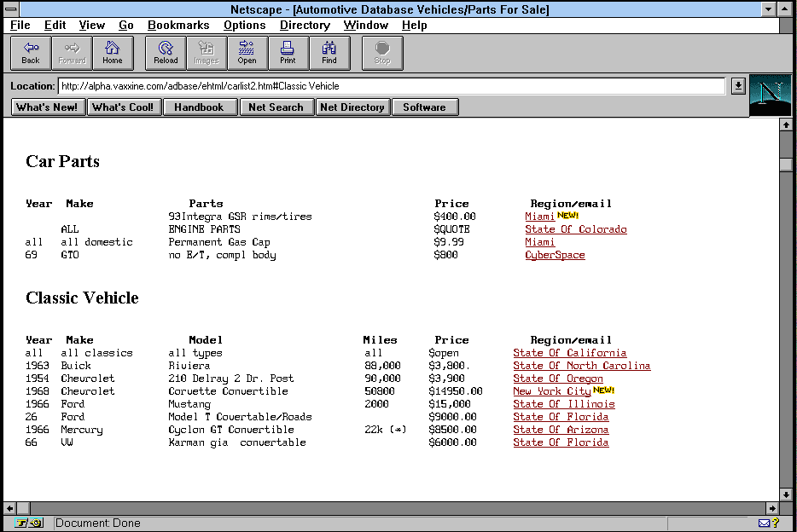Click the Open location toolbar button
This screenshot has height=532, width=797.
[x=247, y=53]
